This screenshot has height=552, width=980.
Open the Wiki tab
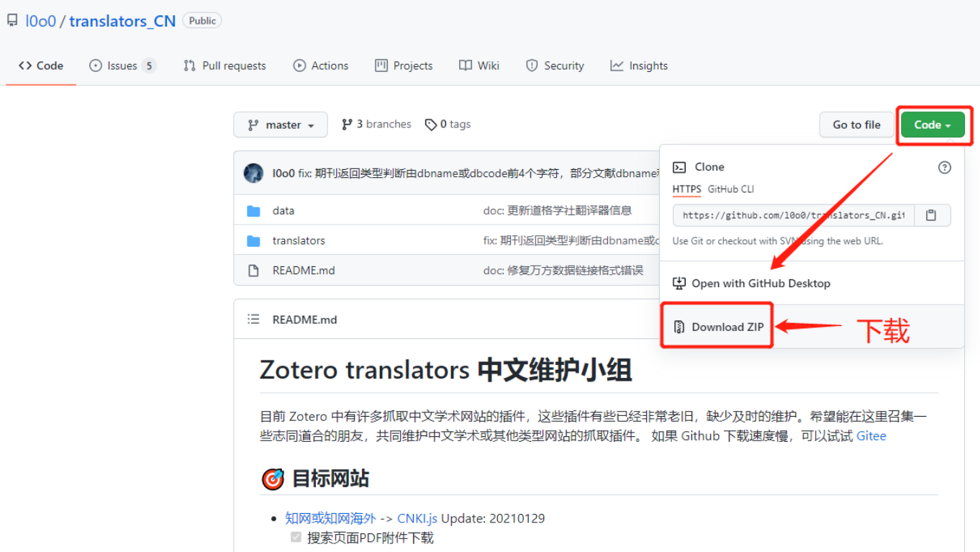click(x=479, y=65)
